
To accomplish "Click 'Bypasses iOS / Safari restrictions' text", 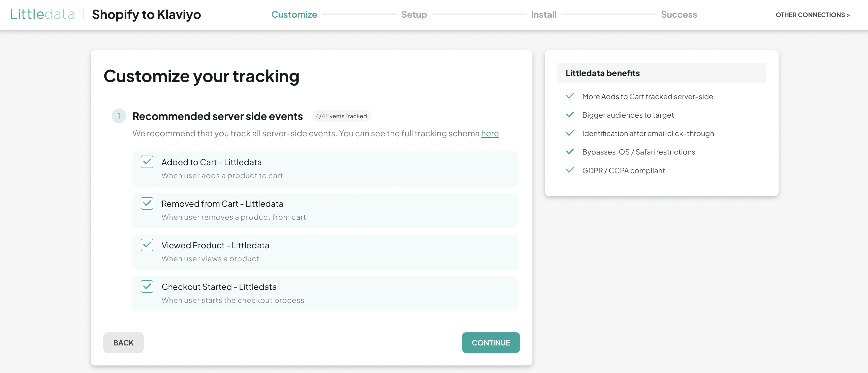I will click(x=638, y=152).
